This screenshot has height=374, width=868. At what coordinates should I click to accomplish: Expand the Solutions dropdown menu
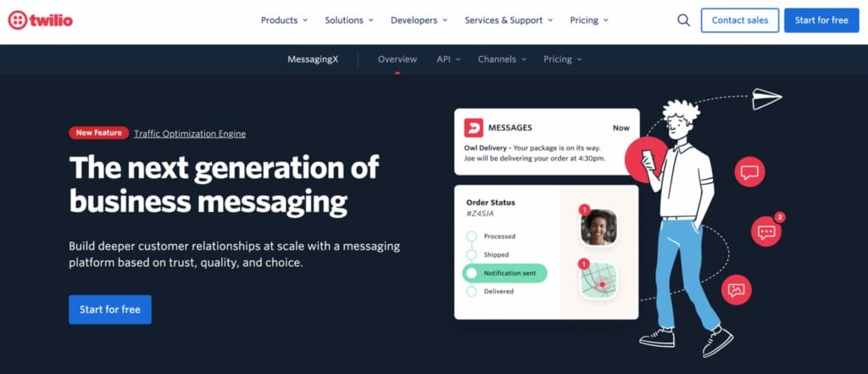tap(348, 20)
